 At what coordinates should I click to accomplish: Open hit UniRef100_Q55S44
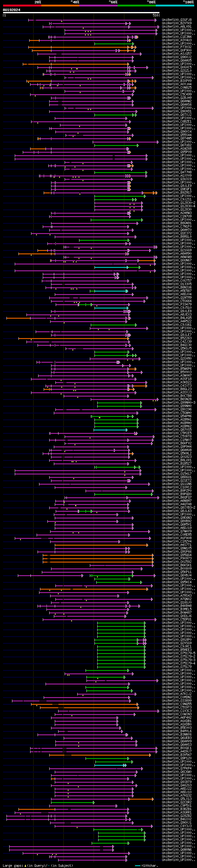[x=177, y=135]
